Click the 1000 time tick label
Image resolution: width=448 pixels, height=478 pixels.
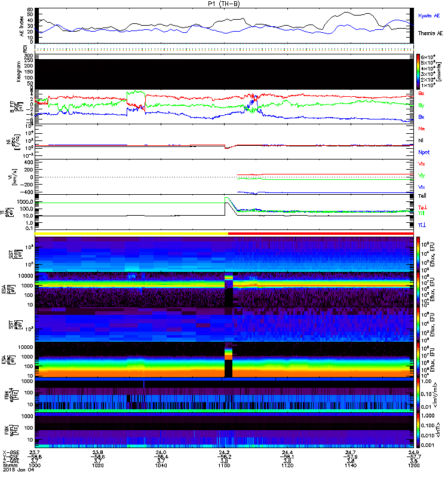tap(35, 465)
